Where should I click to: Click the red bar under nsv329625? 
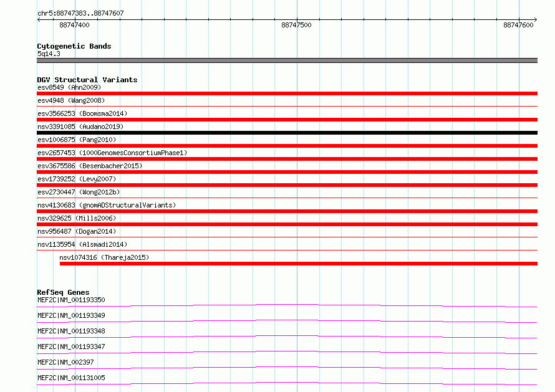pos(287,224)
